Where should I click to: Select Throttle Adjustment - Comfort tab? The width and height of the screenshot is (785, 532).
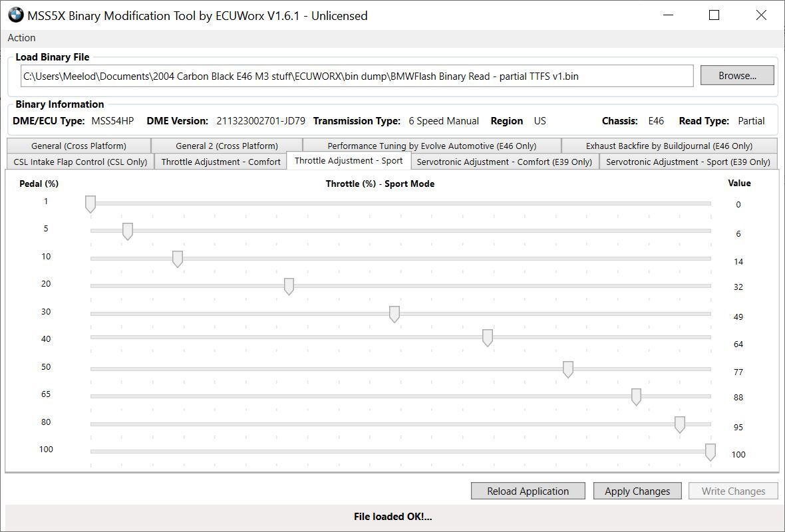220,162
